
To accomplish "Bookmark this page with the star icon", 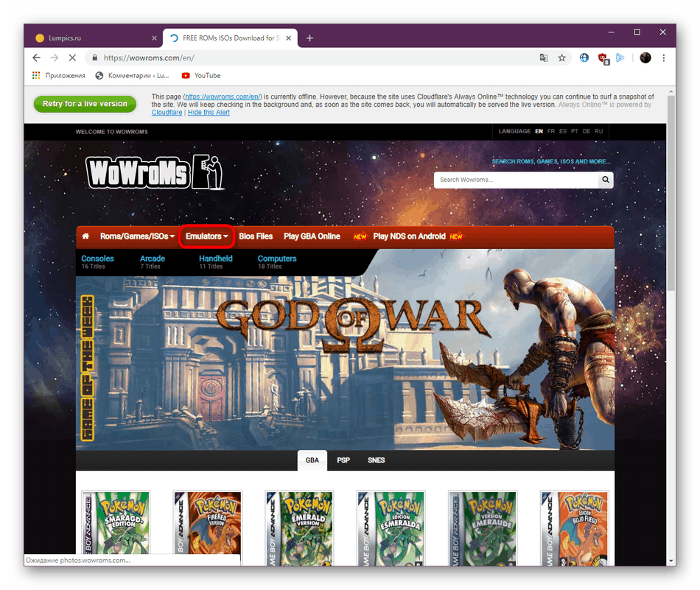I will pyautogui.click(x=561, y=57).
